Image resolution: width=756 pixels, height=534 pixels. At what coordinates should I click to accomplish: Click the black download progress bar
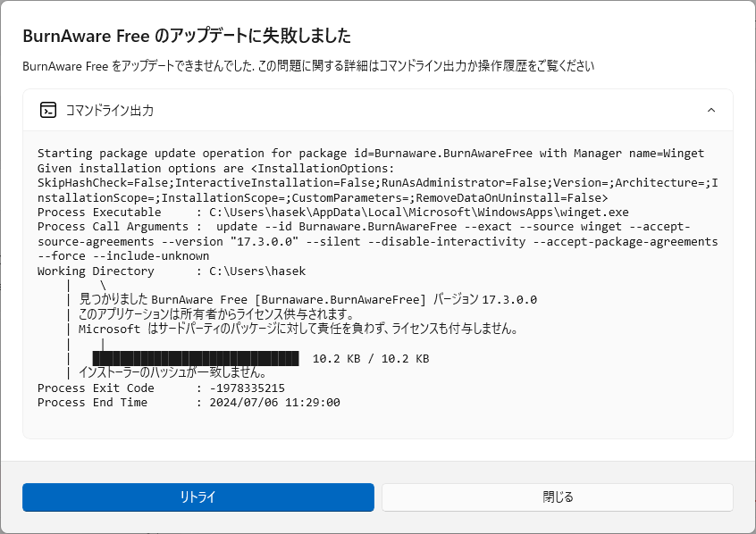[x=196, y=359]
